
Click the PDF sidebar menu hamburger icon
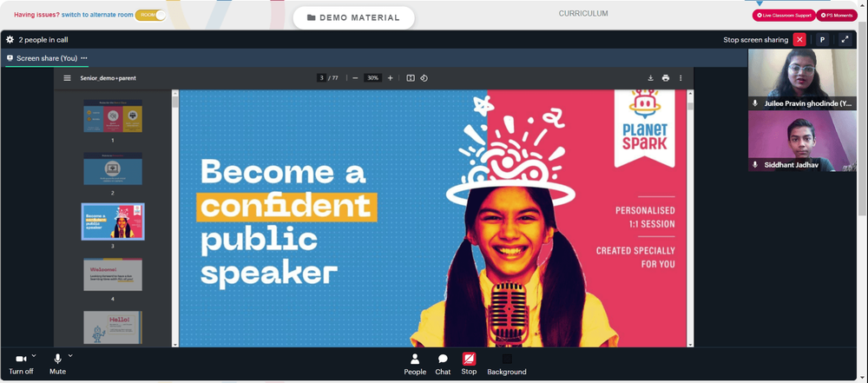coord(67,78)
